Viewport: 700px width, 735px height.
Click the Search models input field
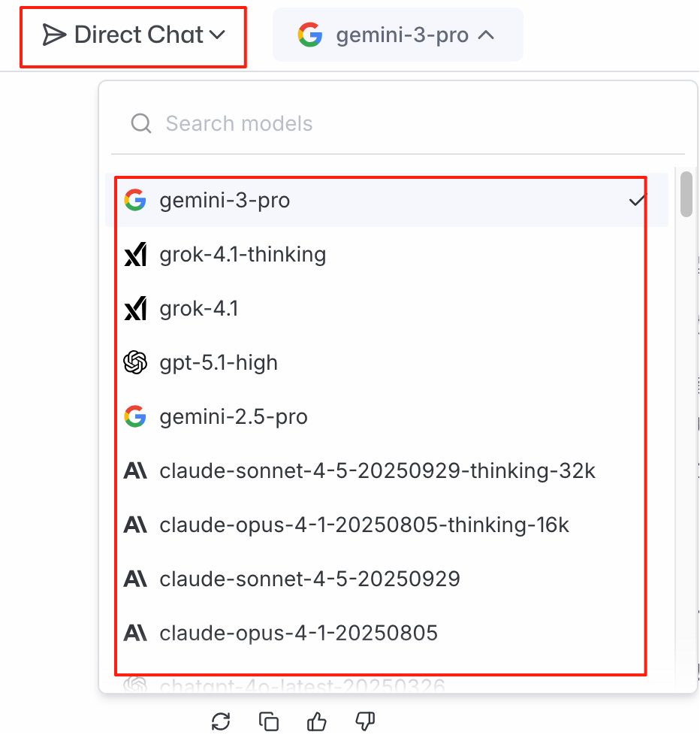point(300,123)
